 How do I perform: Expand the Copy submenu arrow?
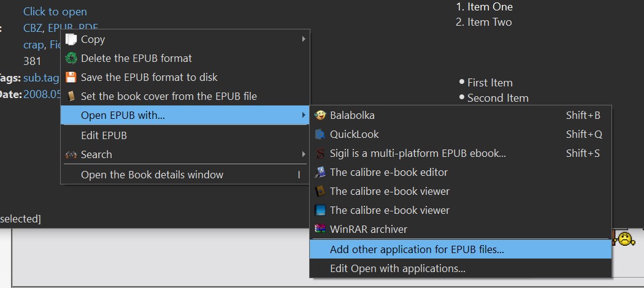(x=304, y=39)
